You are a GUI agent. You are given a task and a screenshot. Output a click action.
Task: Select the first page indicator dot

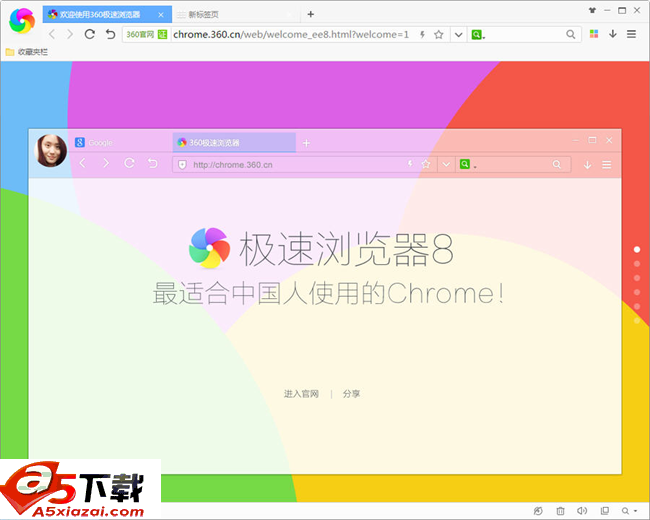click(637, 249)
